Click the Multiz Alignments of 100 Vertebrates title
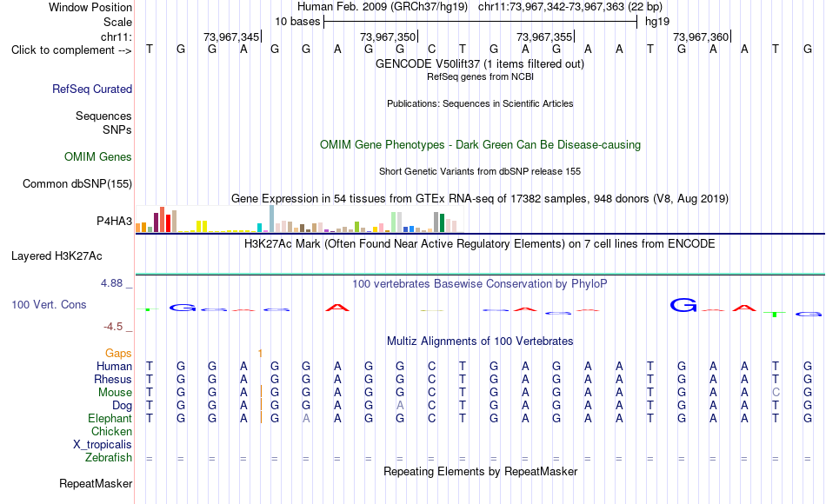This screenshot has height=504, width=826. [480, 342]
